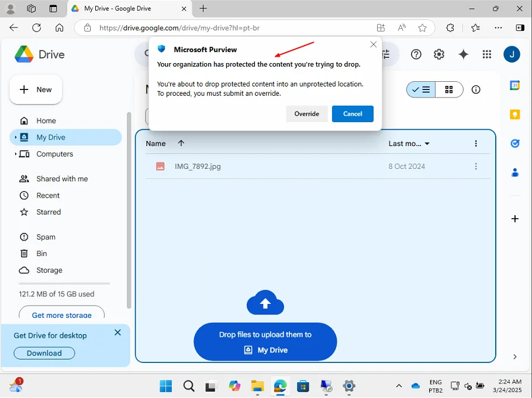532x398 pixels.
Task: Open Google Tasks side panel
Action: pos(514,144)
